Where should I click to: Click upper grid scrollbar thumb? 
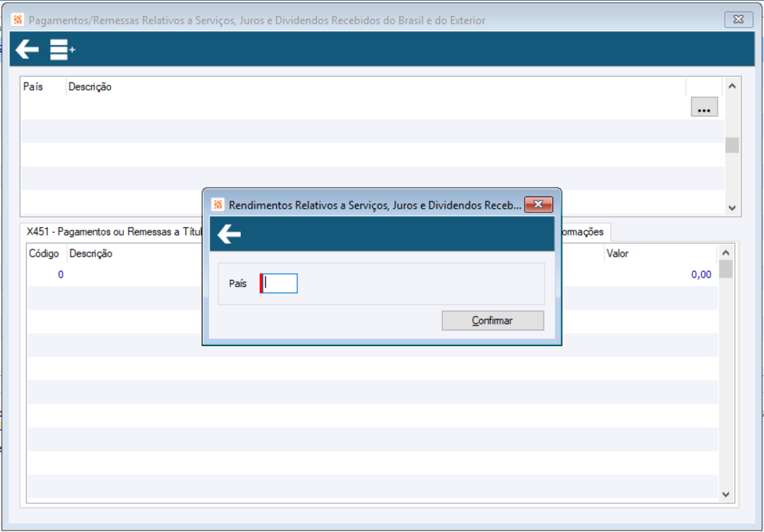(x=732, y=145)
